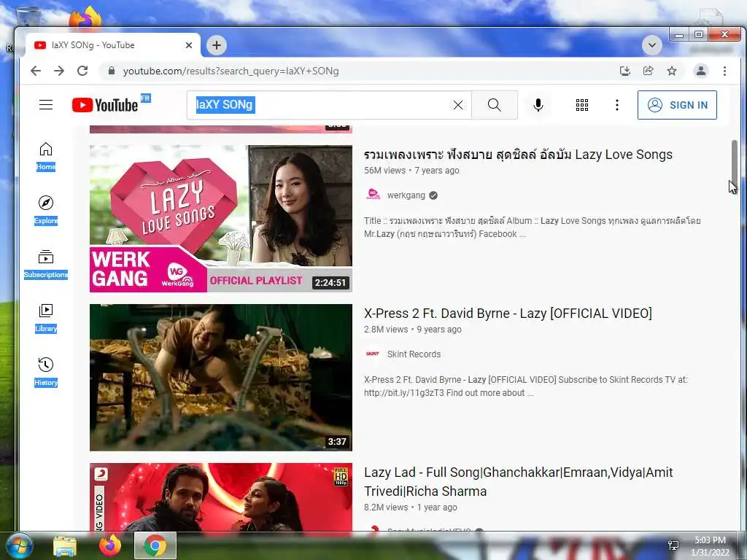Open the Lazy Love Songs video thumbnail
Image resolution: width=747 pixels, height=560 pixels.
pyautogui.click(x=220, y=219)
